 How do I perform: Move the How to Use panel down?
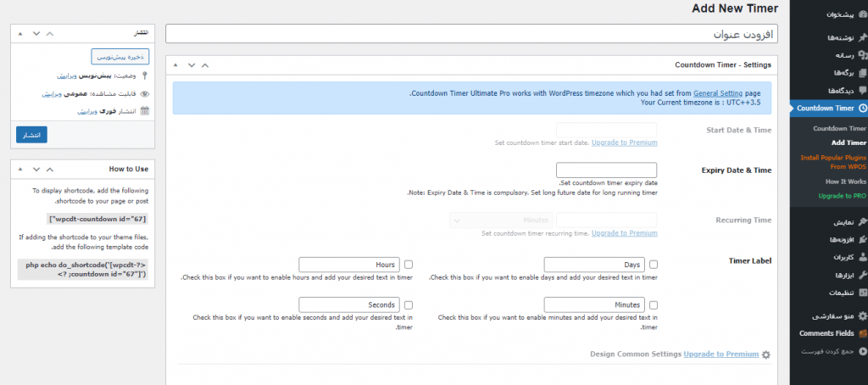tap(36, 169)
